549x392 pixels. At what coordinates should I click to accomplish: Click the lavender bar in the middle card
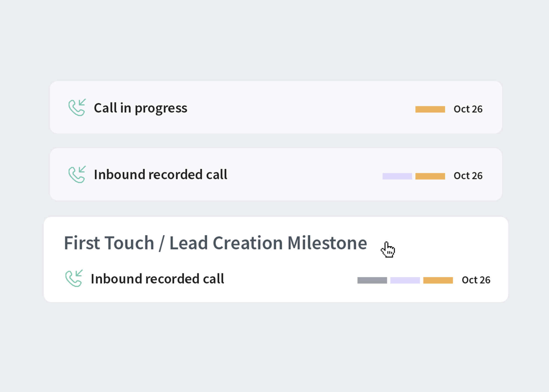[397, 176]
